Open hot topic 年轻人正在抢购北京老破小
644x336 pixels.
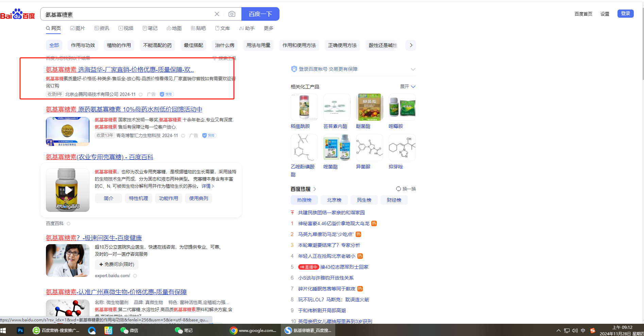tap(327, 256)
